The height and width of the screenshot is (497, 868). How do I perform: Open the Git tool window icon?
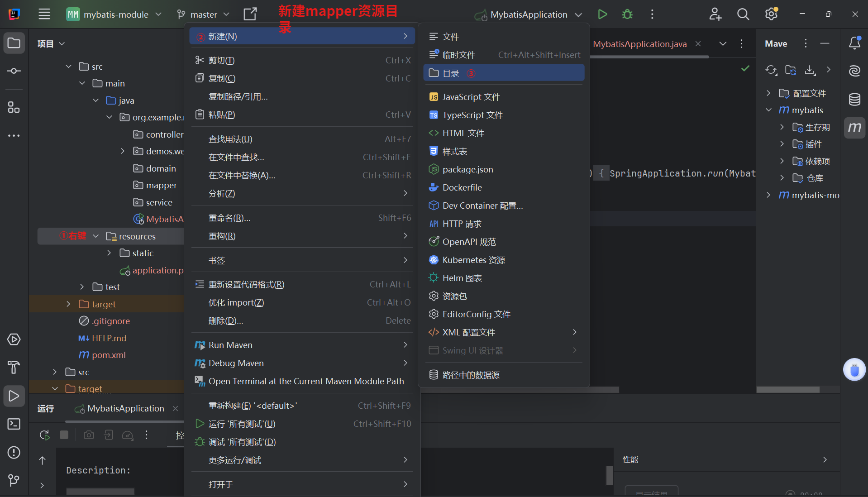14,480
